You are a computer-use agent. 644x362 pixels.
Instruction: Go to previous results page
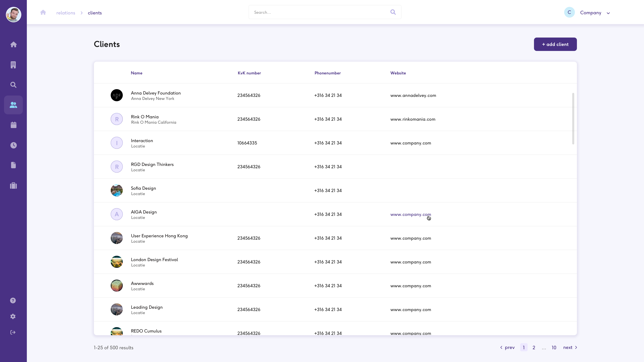click(507, 348)
